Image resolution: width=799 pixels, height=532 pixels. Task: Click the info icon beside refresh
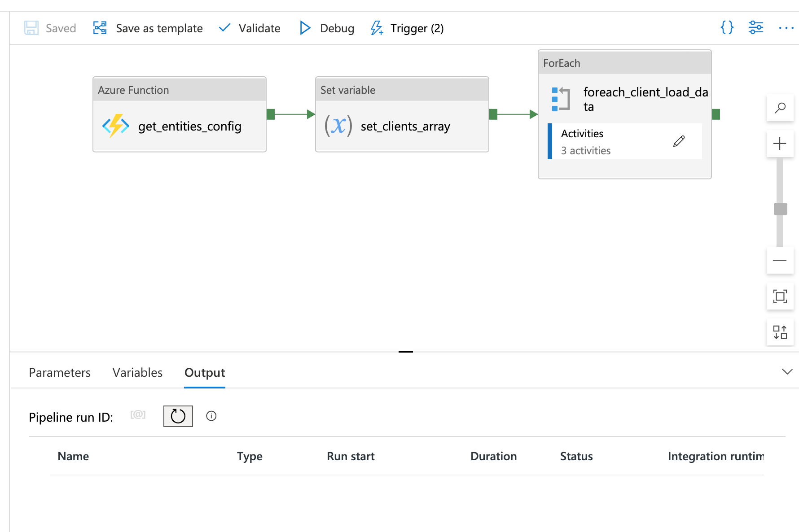(x=211, y=416)
